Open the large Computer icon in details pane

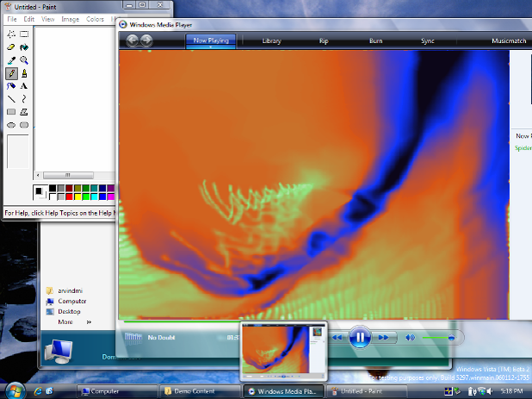(x=59, y=352)
